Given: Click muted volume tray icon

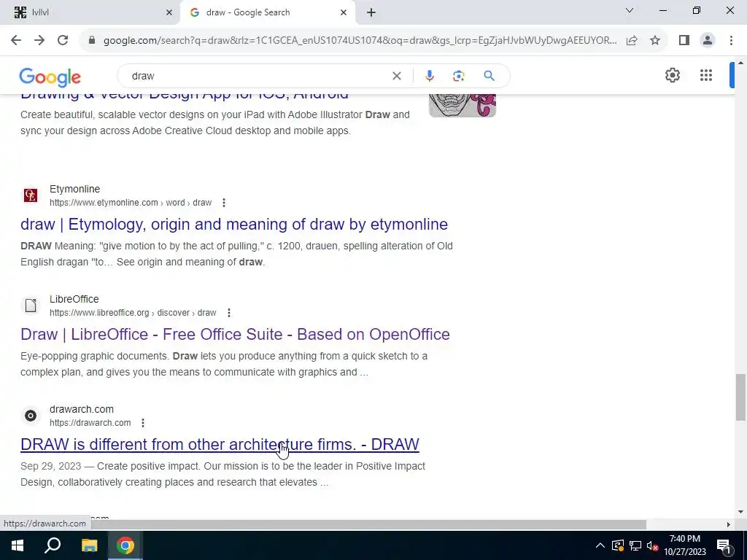Looking at the screenshot, I should click(x=653, y=545).
